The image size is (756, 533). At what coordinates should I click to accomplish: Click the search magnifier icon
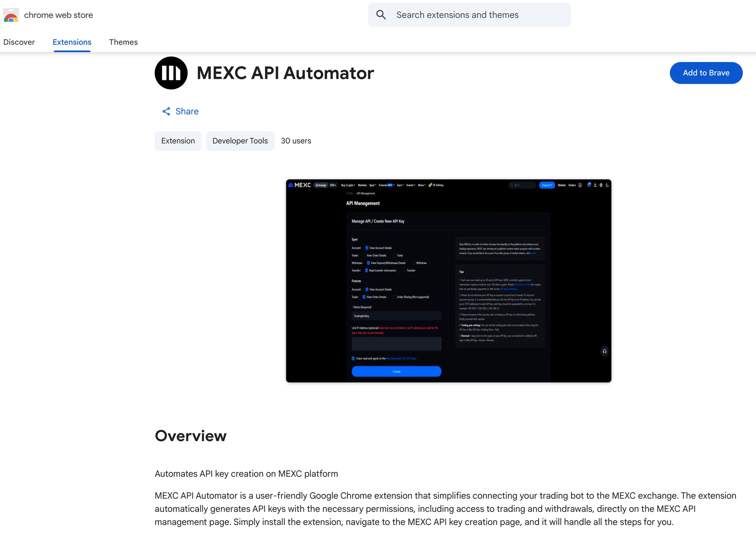[381, 15]
